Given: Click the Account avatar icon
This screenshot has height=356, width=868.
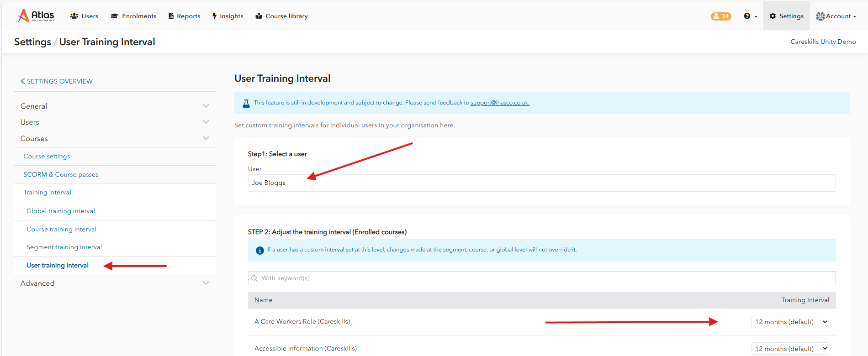Looking at the screenshot, I should [820, 16].
